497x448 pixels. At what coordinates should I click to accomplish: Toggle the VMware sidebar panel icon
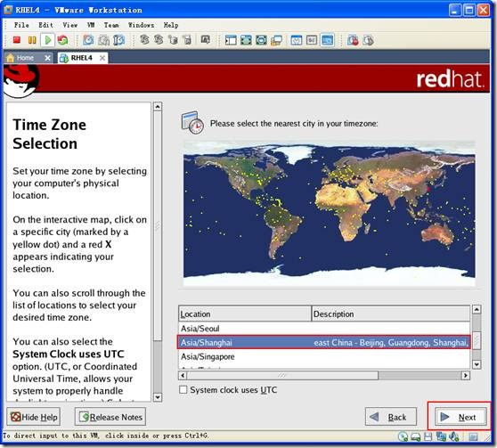pyautogui.click(x=231, y=40)
